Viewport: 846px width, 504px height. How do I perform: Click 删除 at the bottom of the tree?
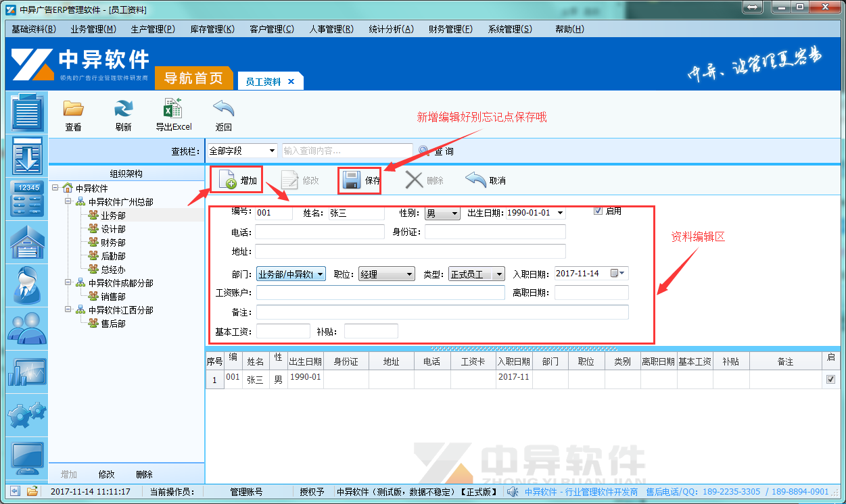144,474
